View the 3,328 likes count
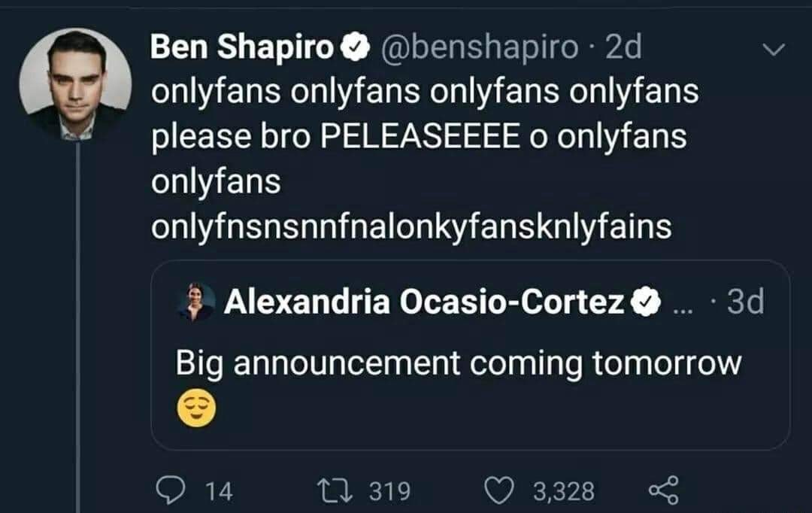The image size is (812, 513). coord(564,492)
